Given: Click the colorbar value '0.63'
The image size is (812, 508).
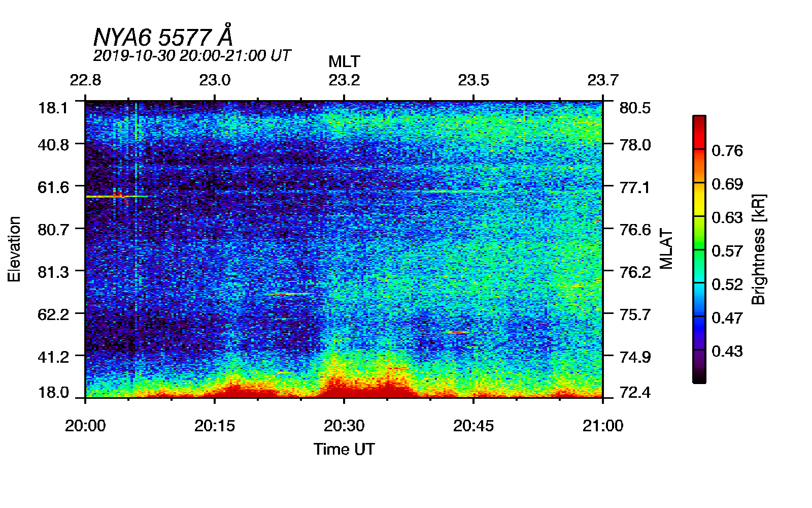Looking at the screenshot, I should click(727, 217).
